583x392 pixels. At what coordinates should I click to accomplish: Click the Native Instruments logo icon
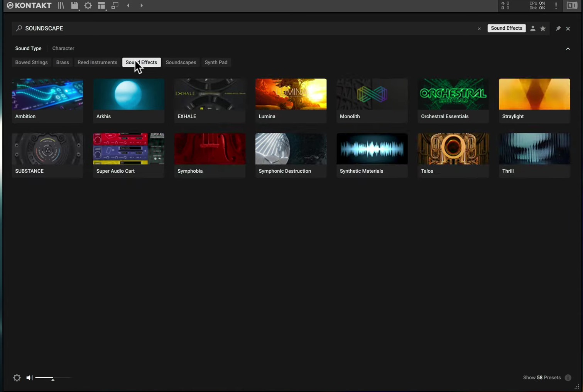(x=572, y=5)
